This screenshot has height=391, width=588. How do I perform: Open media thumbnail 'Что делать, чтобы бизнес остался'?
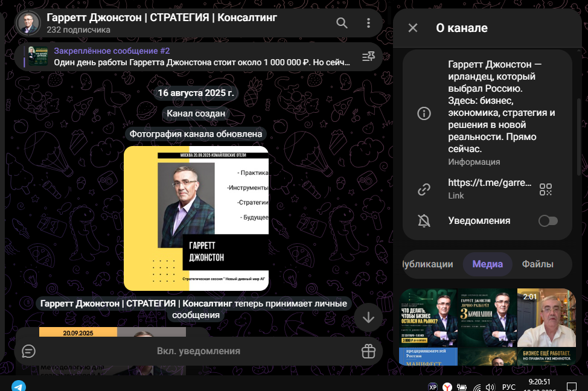click(x=429, y=317)
